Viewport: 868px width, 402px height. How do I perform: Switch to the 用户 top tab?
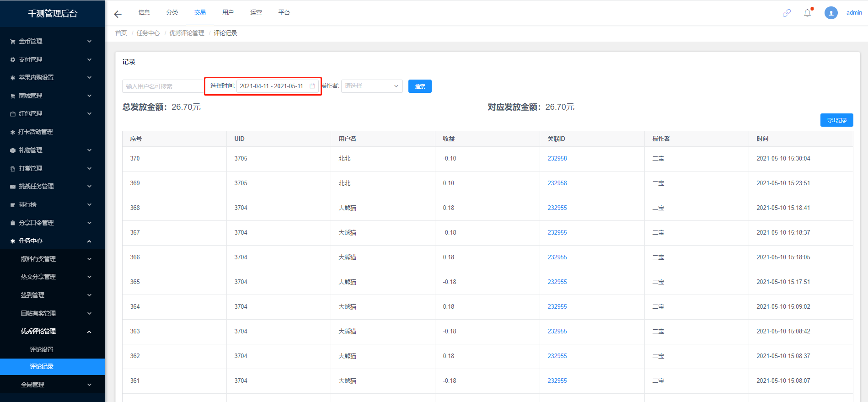pos(228,12)
